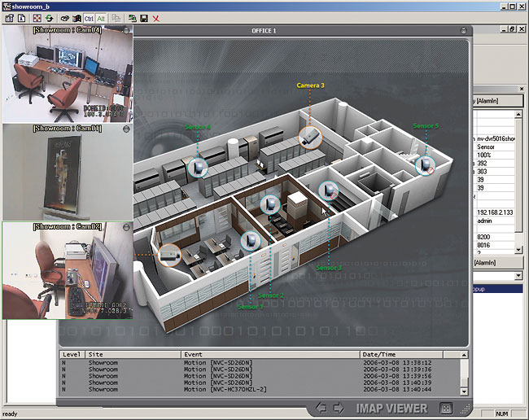The width and height of the screenshot is (529, 420).
Task: Click the round button on OFFICE 1 title
Action: click(464, 31)
